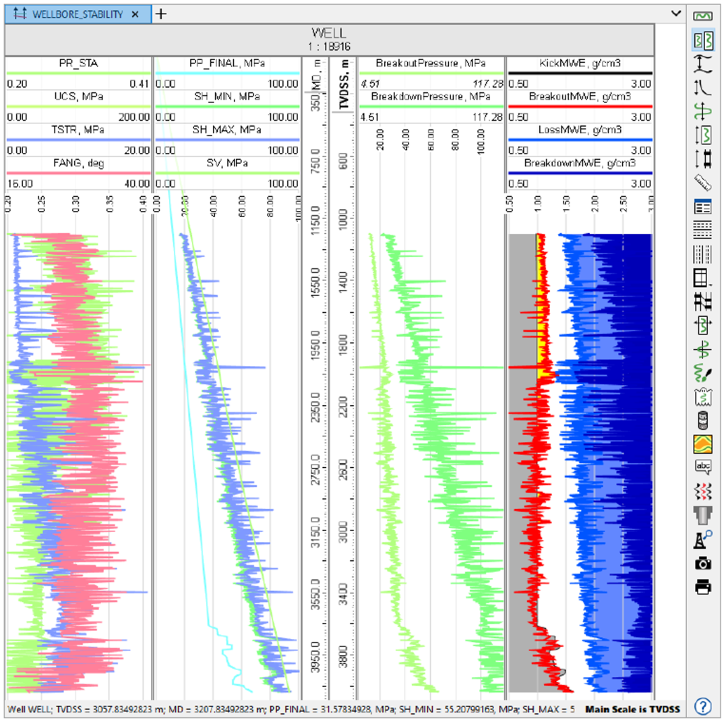Viewport: 728px width, 722px height.
Task: Click the ghost curve icon
Action: point(702,397)
